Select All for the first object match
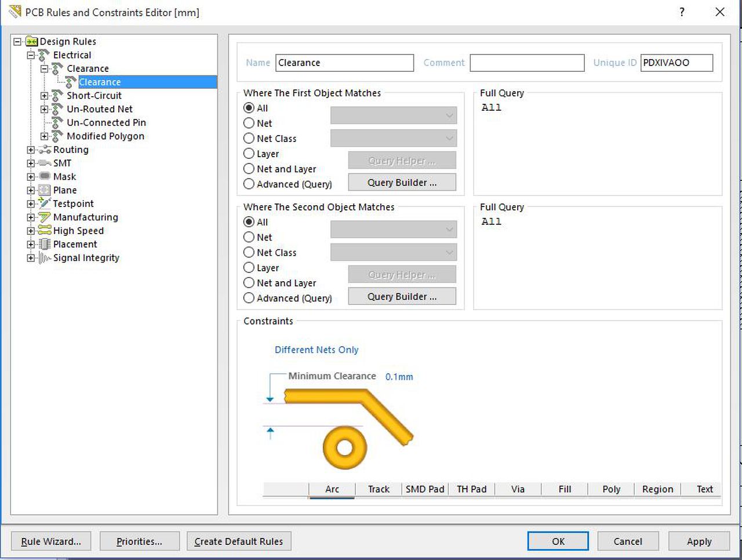 point(249,108)
